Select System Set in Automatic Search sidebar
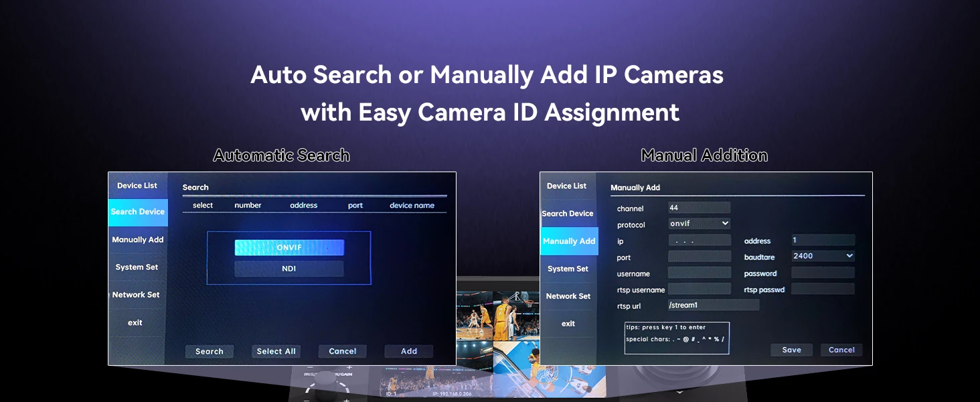 (x=137, y=267)
